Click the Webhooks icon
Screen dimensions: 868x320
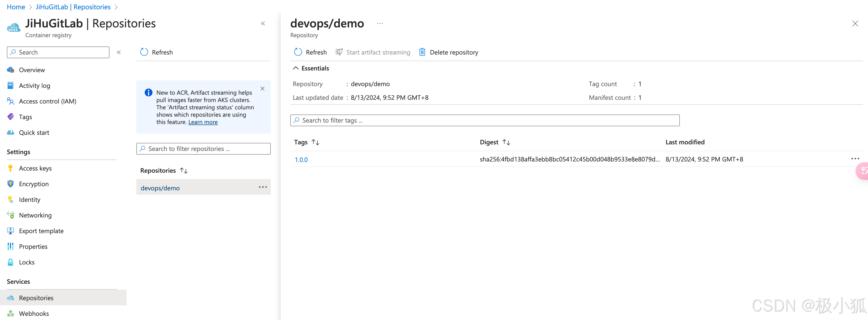(11, 314)
